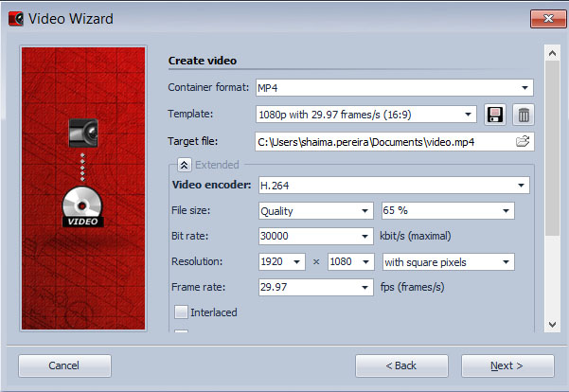Open the Frame rate 29.97 dropdown
Viewport: 569px width, 392px height.
click(x=316, y=287)
